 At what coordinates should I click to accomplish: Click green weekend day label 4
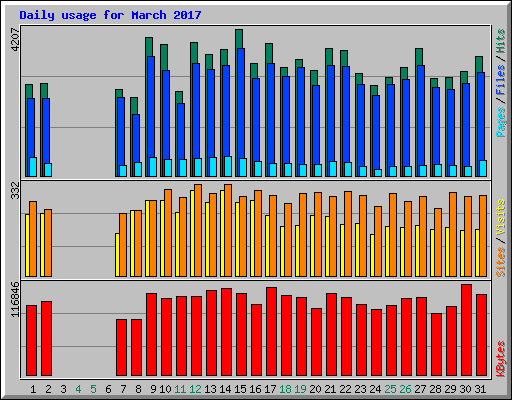coord(78,389)
